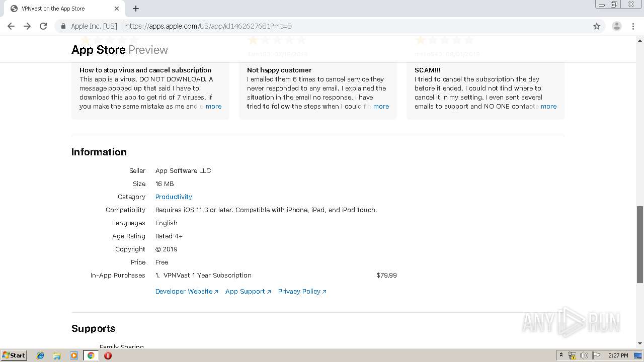
Task: Select the price value Free
Action: pos(162,262)
